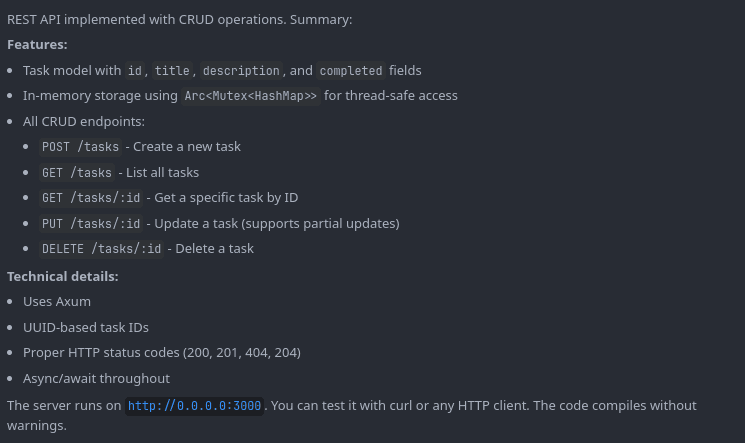Click the 'All CRUD endpoints:' bullet text

click(84, 121)
